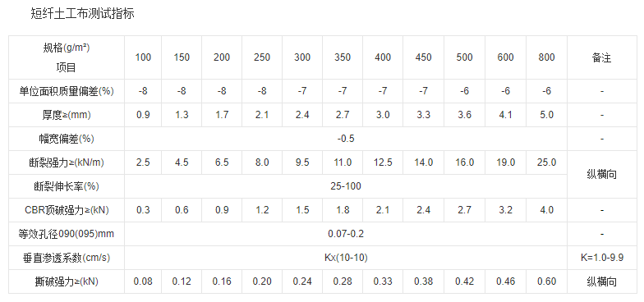
Task: Select the 断裂强力≥(kN/m) row label
Action: tap(67, 162)
